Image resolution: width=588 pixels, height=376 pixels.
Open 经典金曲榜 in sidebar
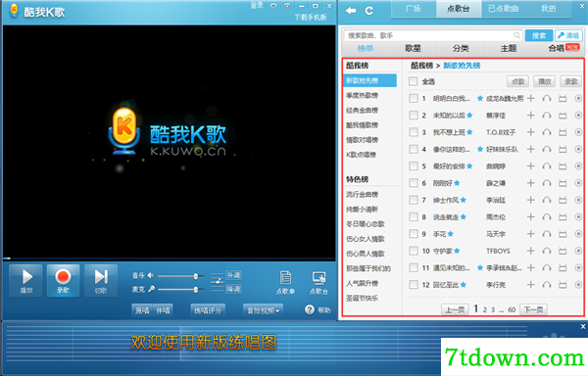click(x=363, y=110)
